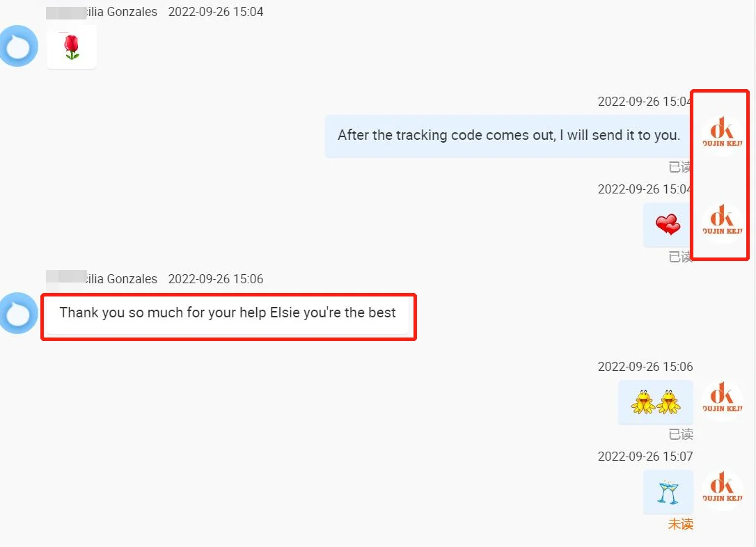Viewport: 756px width, 547px height.
Task: Click timestamp 2022-09-26 15:04 above tracking message
Action: [x=645, y=102]
